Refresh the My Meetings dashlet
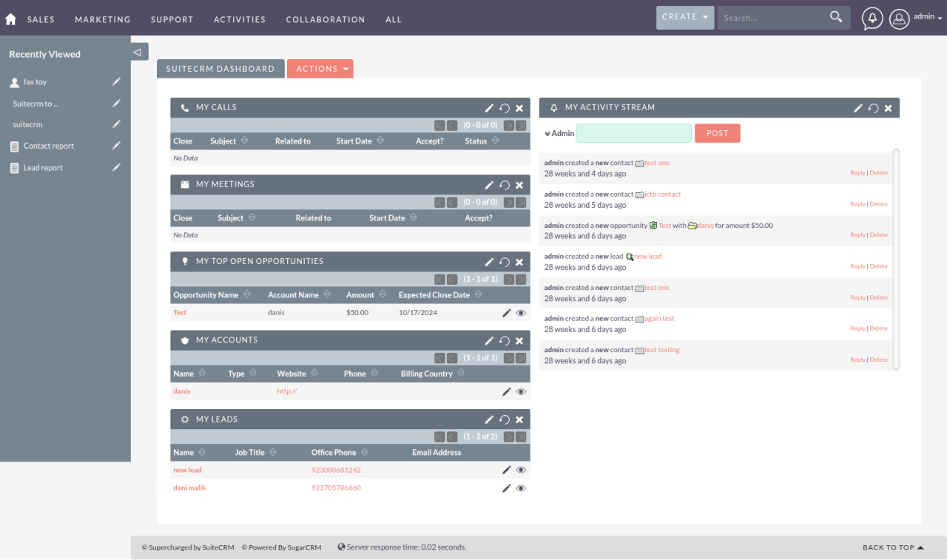 tap(504, 185)
